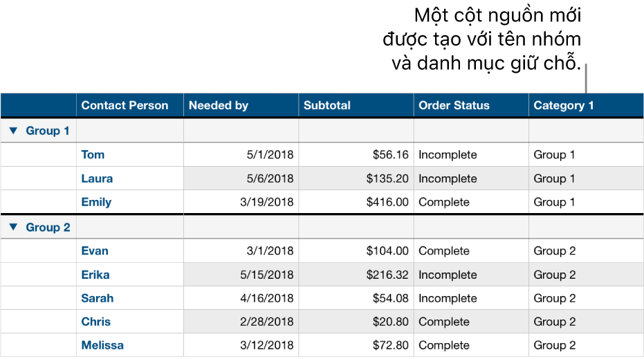The height and width of the screenshot is (359, 644).
Task: Click the Category 1 column header
Action: pyautogui.click(x=564, y=106)
